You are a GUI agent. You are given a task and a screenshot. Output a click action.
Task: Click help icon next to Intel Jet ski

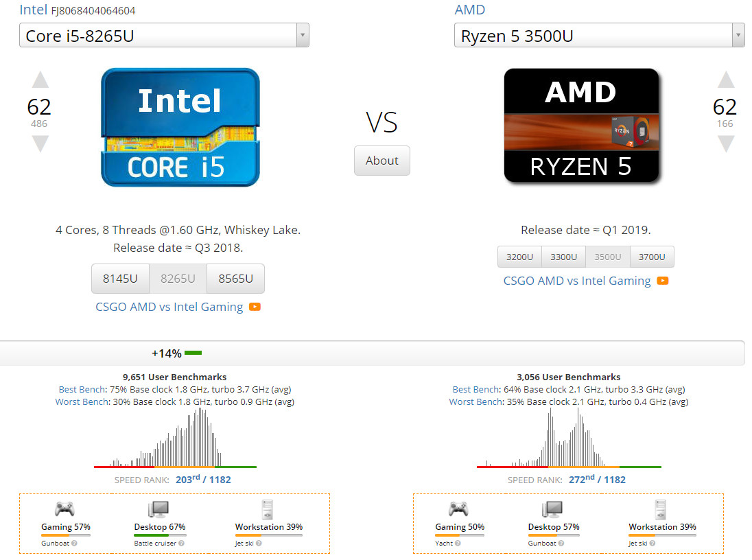(x=259, y=544)
